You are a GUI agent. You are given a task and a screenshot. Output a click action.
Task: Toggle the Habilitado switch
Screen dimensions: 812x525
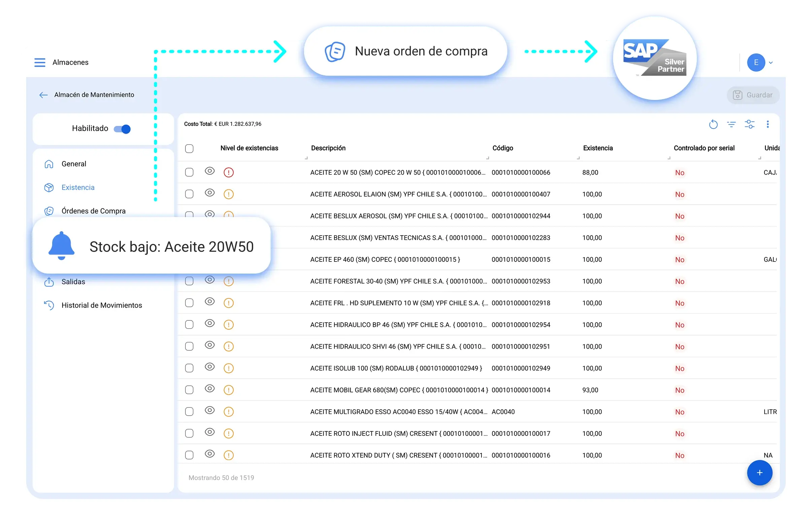pos(122,129)
